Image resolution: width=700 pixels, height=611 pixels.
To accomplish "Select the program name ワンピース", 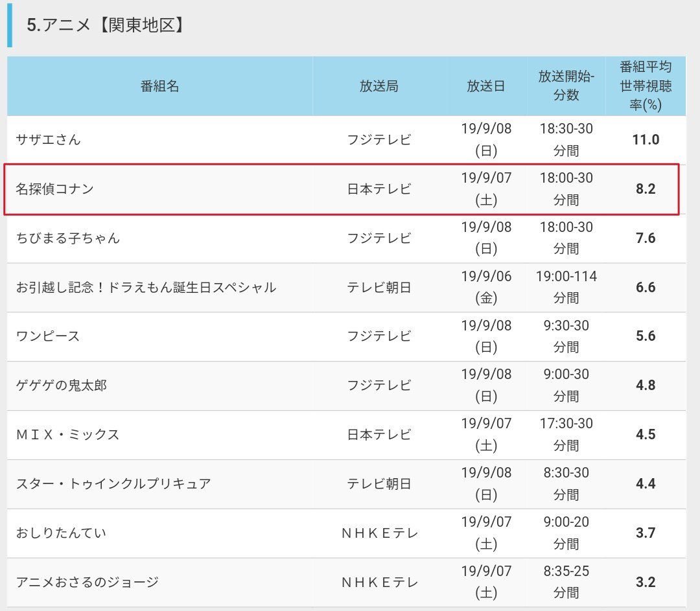I will [x=48, y=336].
